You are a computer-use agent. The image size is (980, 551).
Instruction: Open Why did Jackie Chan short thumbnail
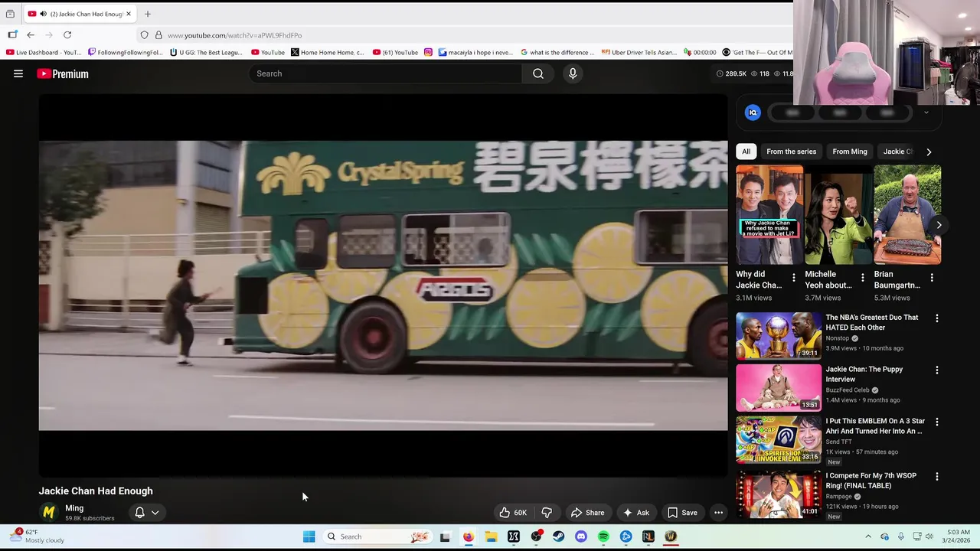pos(769,214)
